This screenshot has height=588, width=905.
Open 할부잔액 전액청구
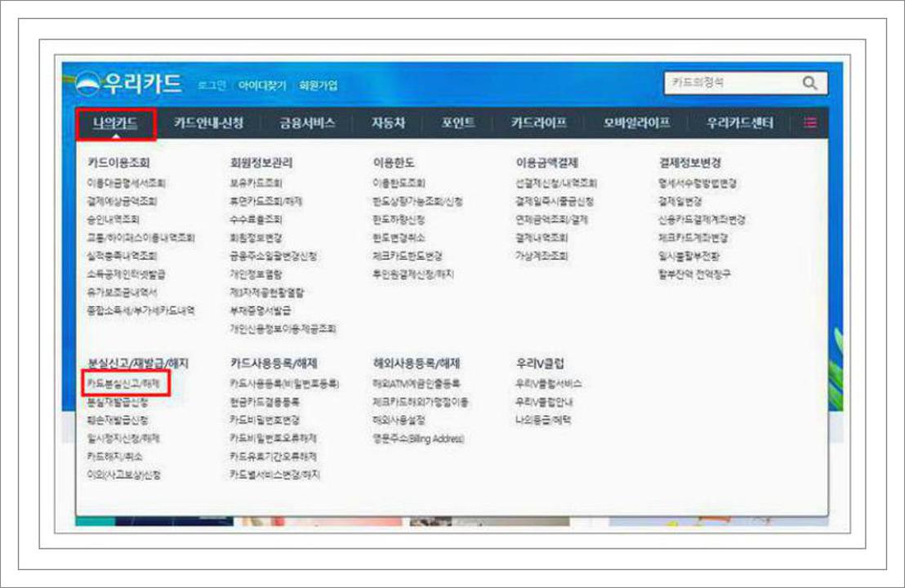[x=695, y=274]
